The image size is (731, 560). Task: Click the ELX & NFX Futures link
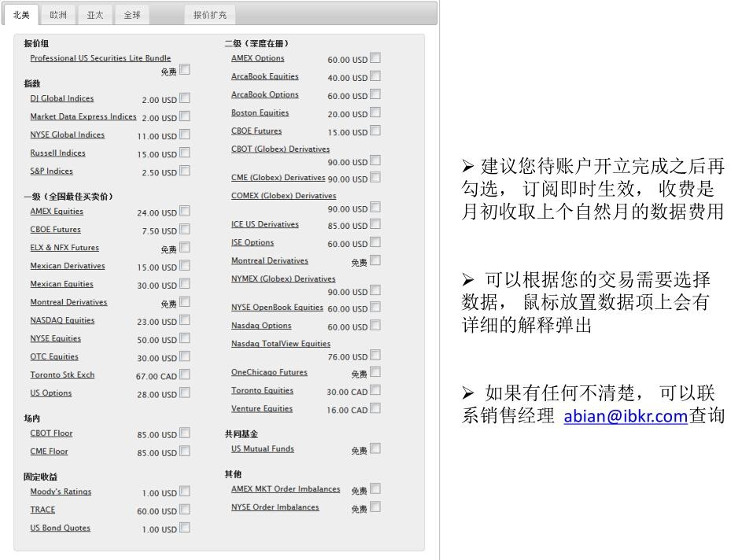tap(65, 248)
